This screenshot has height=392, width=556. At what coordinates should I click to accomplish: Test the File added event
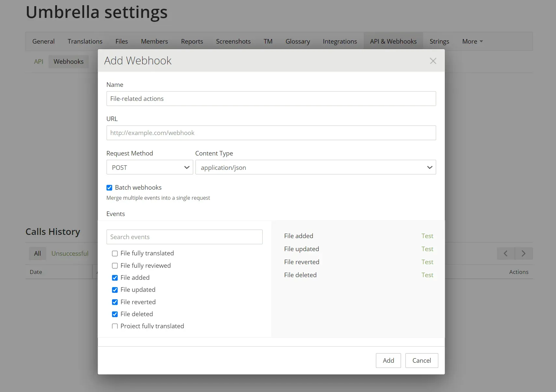(427, 236)
